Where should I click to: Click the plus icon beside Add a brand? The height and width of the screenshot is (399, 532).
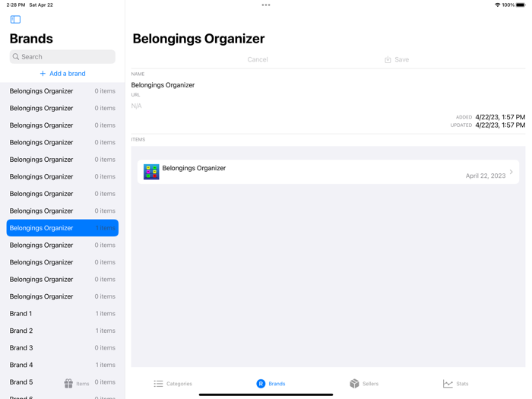[x=43, y=73]
